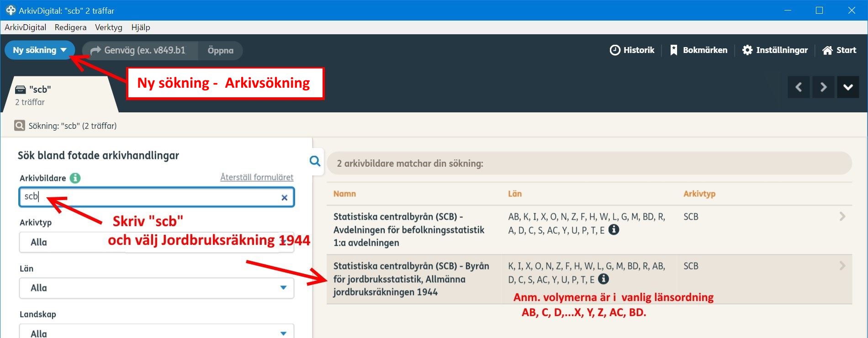This screenshot has height=338, width=868.
Task: Open the ArkivDigital menu
Action: pyautogui.click(x=26, y=27)
